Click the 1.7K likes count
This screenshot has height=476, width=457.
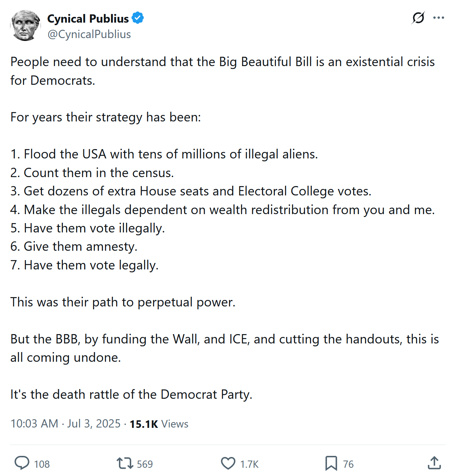click(x=249, y=464)
